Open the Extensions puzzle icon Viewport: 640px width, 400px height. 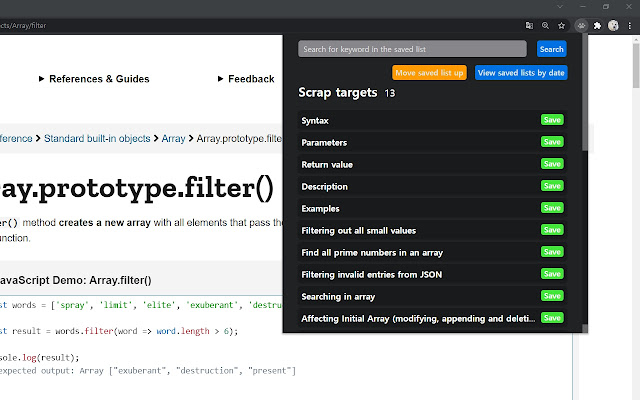pyautogui.click(x=598, y=26)
